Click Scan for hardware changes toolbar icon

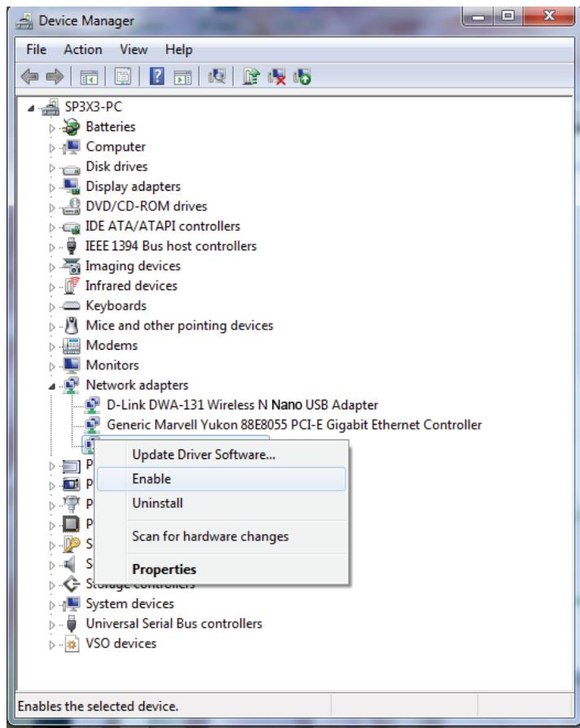click(217, 76)
